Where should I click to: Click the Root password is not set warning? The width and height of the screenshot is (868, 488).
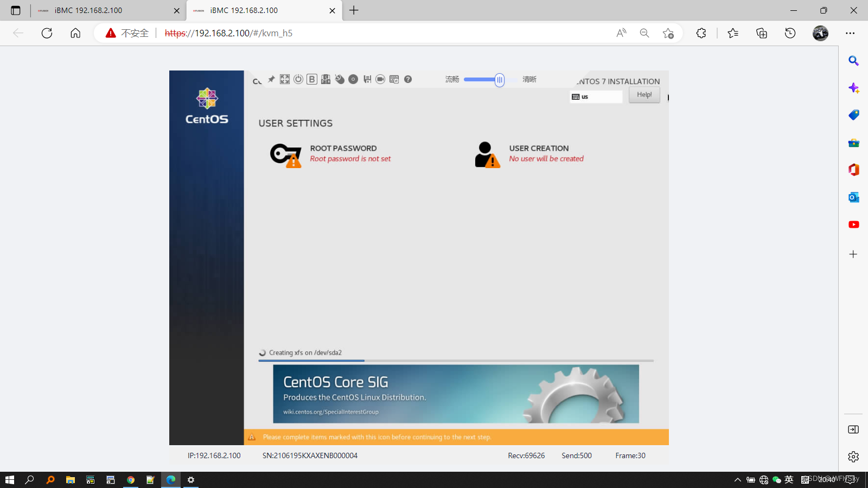[350, 159]
